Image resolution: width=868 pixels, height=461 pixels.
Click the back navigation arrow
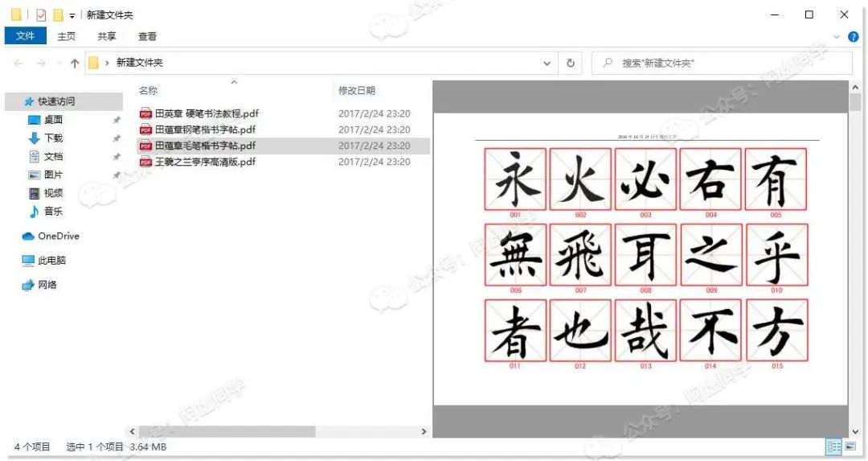(x=18, y=64)
